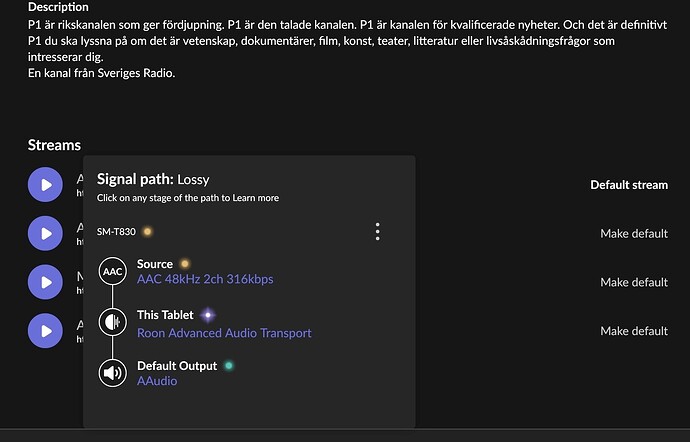Make the third stream default
Viewport: 690px width, 442px height.
634,282
